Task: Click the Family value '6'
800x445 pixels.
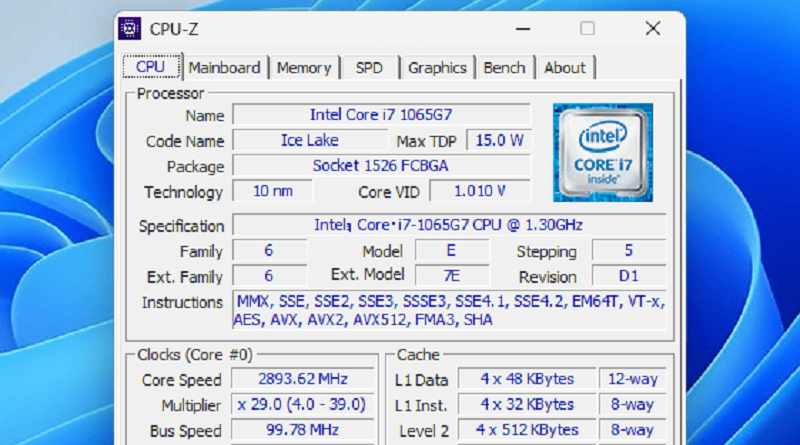Action: pos(269,251)
